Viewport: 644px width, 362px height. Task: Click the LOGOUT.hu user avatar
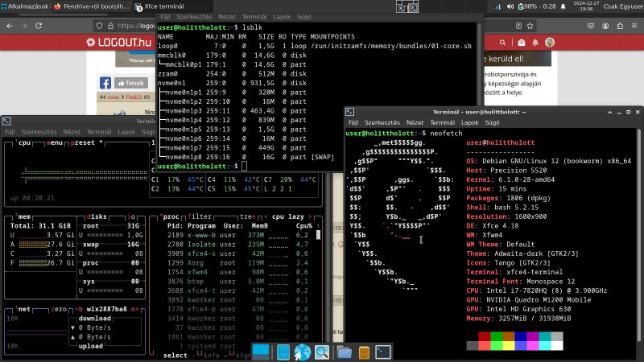click(x=550, y=43)
